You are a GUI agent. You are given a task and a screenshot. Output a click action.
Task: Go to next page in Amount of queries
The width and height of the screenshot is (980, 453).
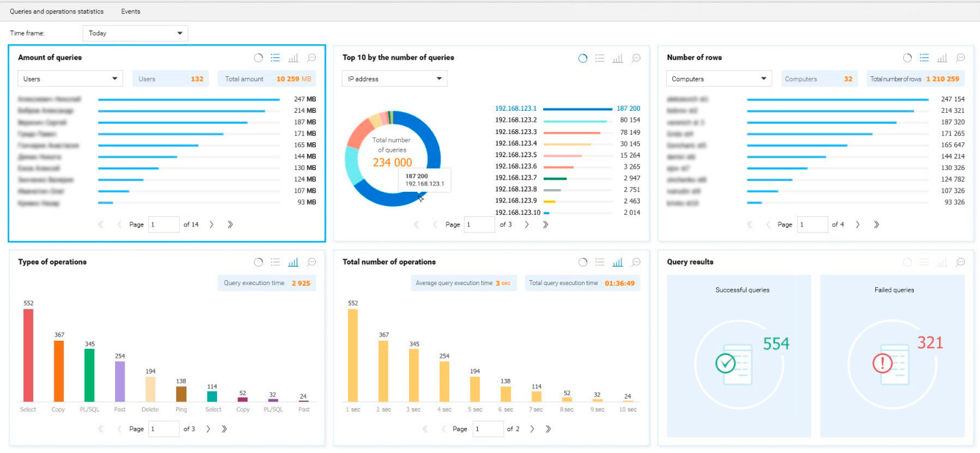click(x=212, y=224)
